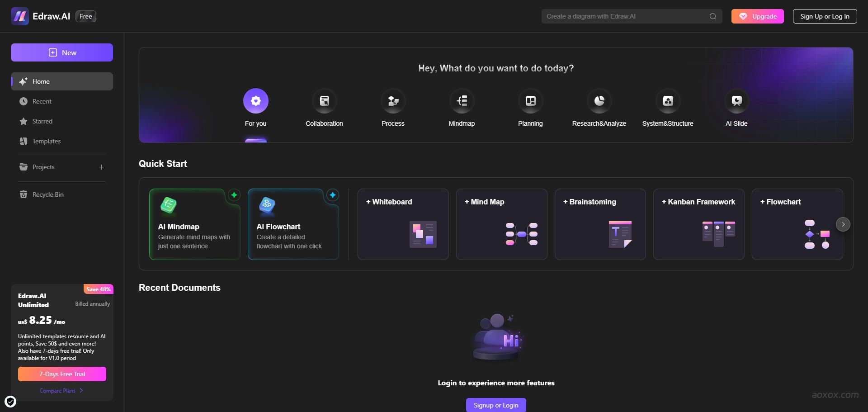Viewport: 868px width, 412px height.
Task: Click the blue AI Flowchart cube icon
Action: click(x=267, y=205)
